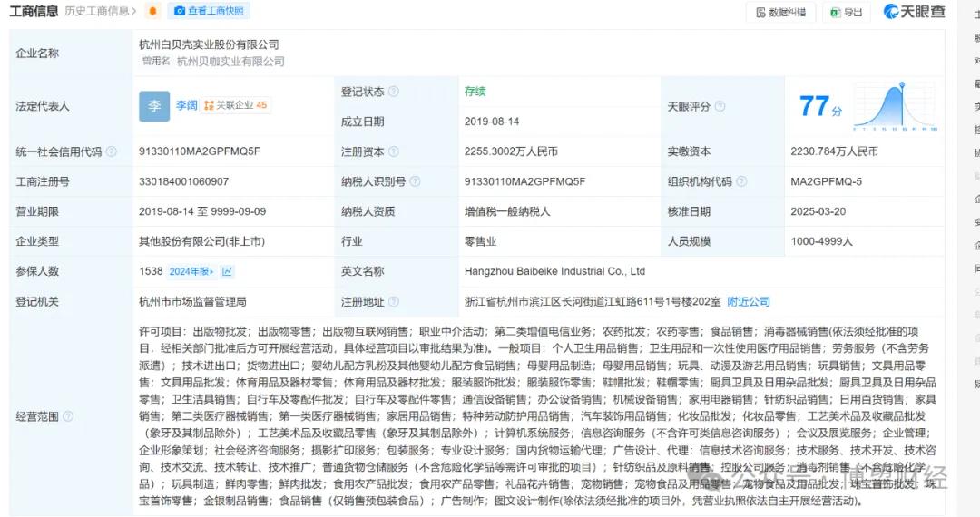This screenshot has height=517, width=980.
Task: Click organization code MA2GPFMQ-5
Action: (827, 181)
